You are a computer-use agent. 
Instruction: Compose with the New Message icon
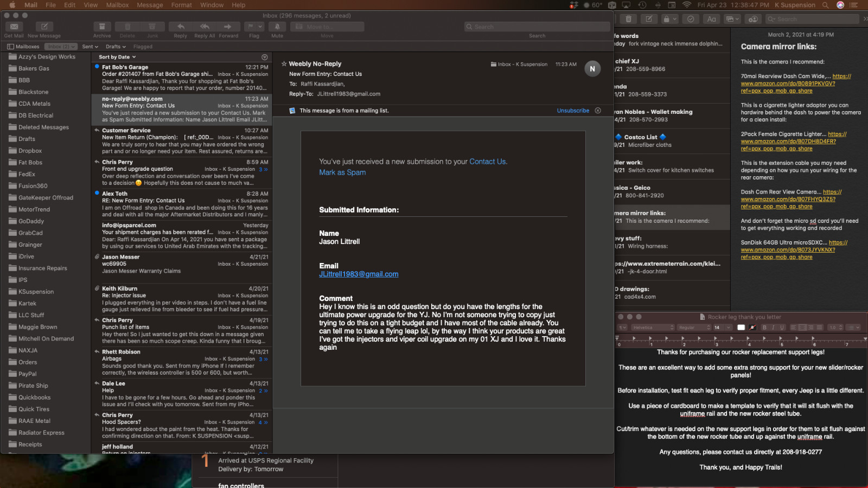click(x=44, y=27)
